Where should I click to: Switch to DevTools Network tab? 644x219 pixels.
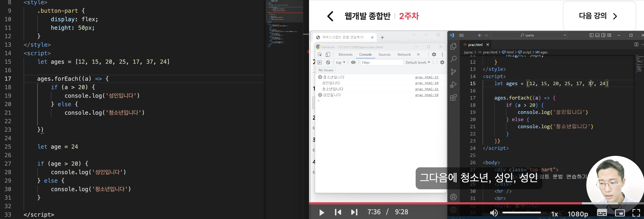404,55
